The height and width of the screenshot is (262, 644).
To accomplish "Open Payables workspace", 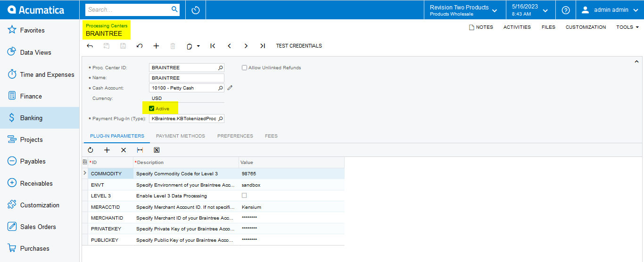I will [x=40, y=161].
